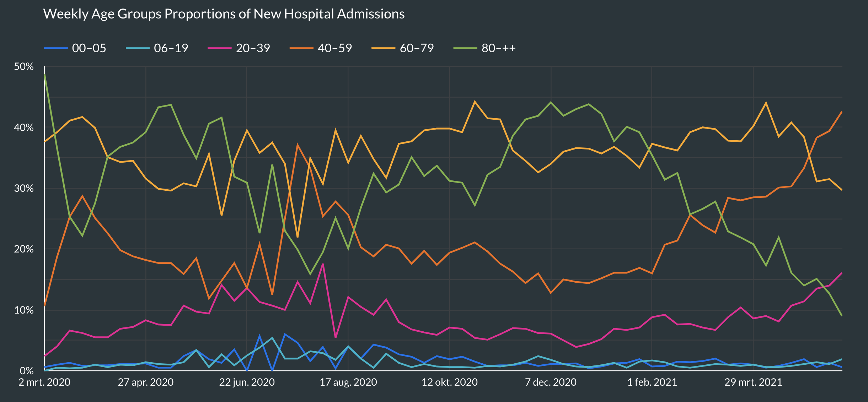Select the 20% y-axis tick label
868x402 pixels.
24,249
